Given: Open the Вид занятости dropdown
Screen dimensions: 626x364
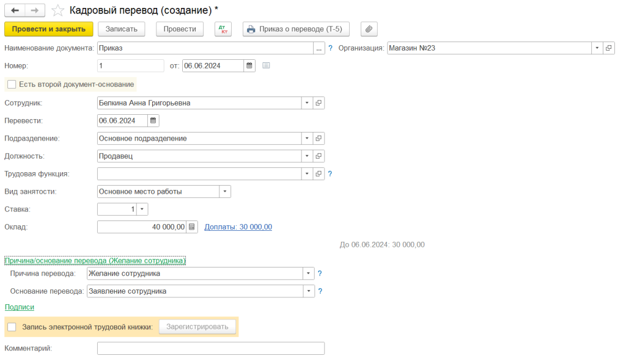Looking at the screenshot, I should (x=225, y=192).
